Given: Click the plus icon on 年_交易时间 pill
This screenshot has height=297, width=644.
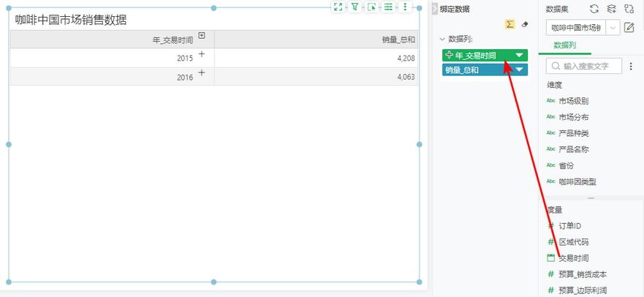Looking at the screenshot, I should (x=449, y=55).
